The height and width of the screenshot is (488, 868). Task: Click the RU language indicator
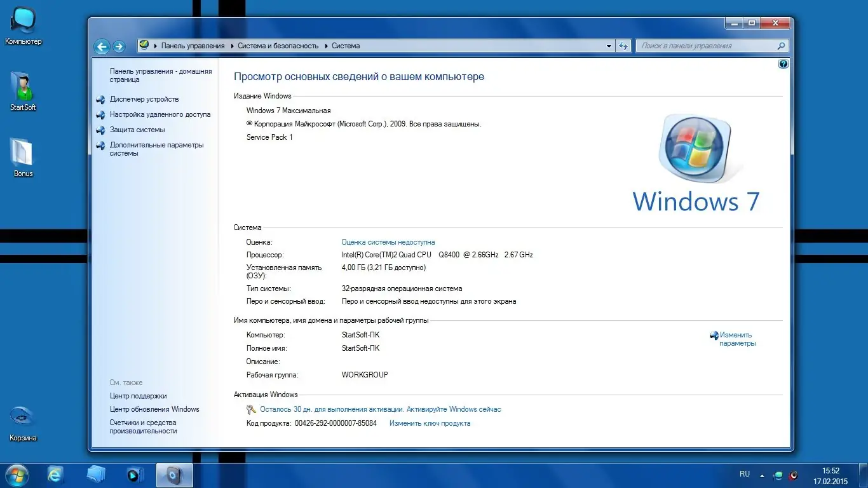pyautogui.click(x=745, y=474)
